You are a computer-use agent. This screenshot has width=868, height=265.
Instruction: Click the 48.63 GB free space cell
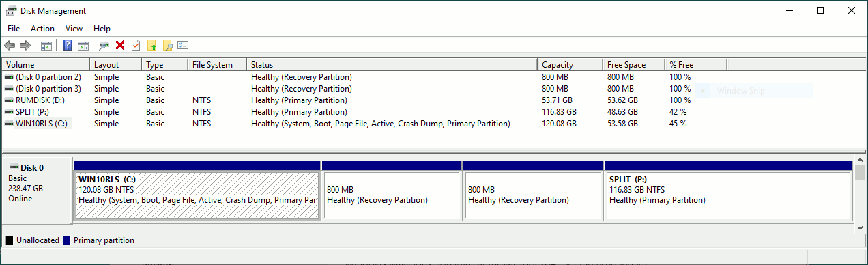pyautogui.click(x=623, y=112)
